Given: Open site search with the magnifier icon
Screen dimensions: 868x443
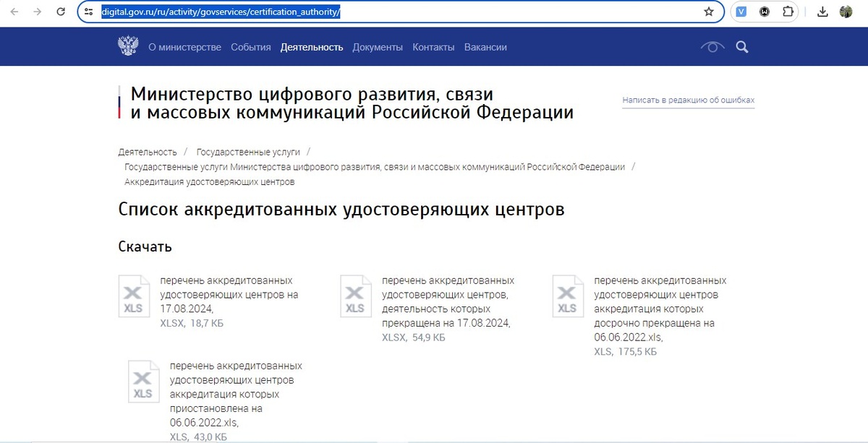Looking at the screenshot, I should point(742,46).
